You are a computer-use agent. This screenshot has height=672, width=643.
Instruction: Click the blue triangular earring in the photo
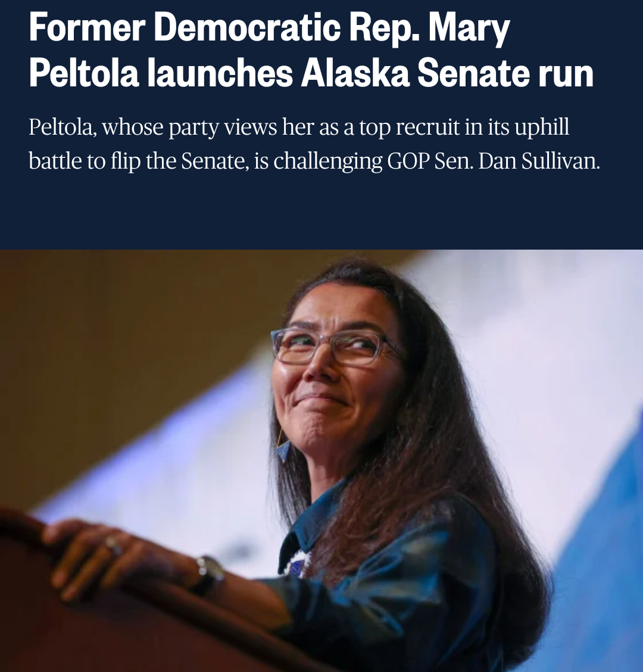pos(283,447)
